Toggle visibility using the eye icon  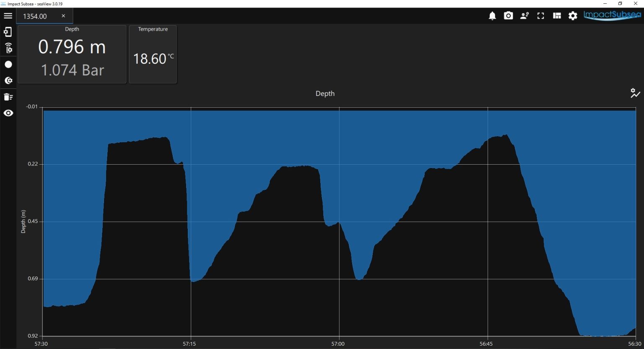(8, 113)
